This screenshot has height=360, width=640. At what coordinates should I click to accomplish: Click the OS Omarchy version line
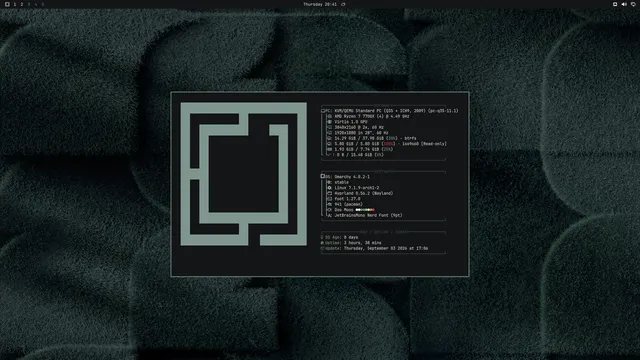tap(345, 177)
